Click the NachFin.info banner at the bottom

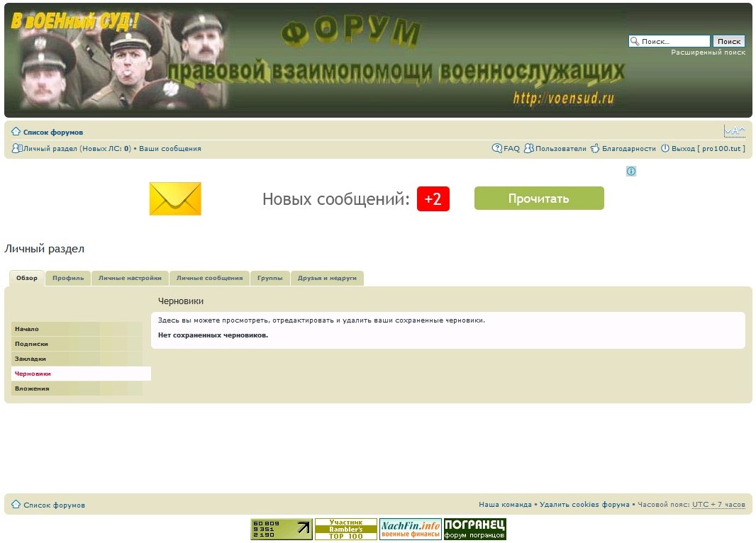[410, 529]
